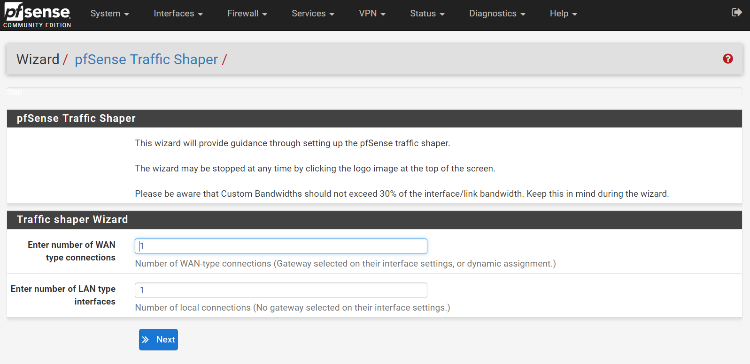This screenshot has width=750, height=364.
Task: Follow the pfSense Traffic Shaper breadcrumb link
Action: 146,59
